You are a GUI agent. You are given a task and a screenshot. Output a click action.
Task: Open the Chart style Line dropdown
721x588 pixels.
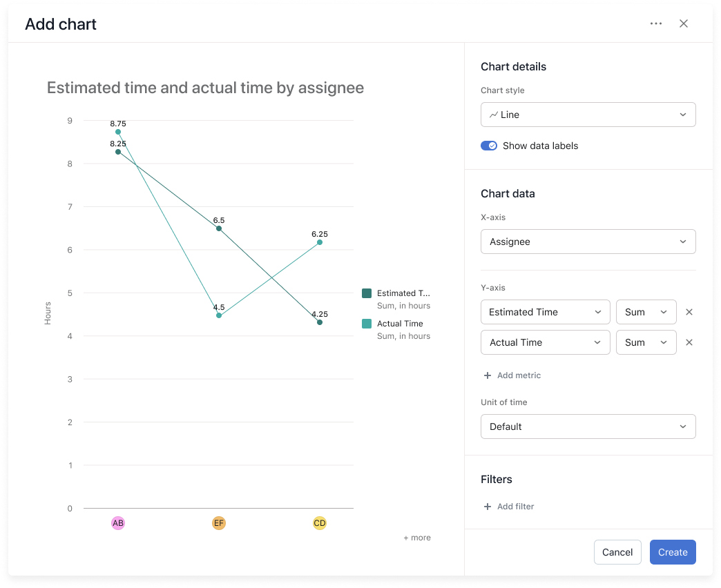588,114
